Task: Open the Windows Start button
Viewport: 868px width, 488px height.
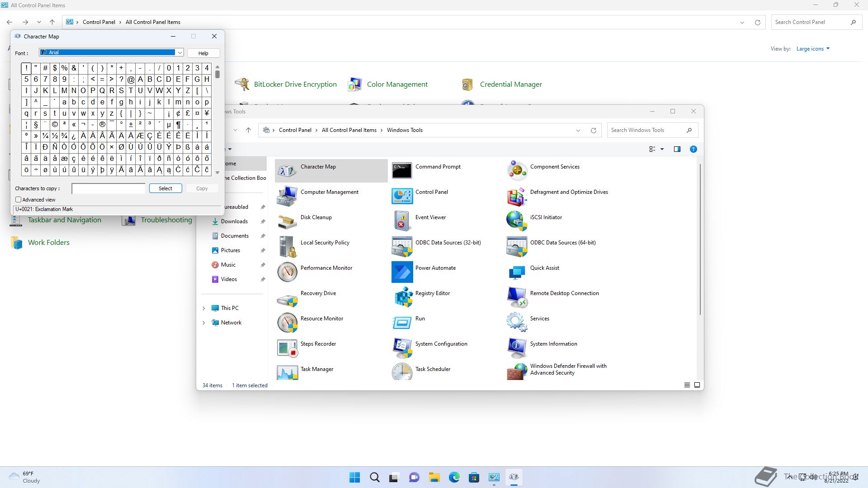Action: click(355, 477)
